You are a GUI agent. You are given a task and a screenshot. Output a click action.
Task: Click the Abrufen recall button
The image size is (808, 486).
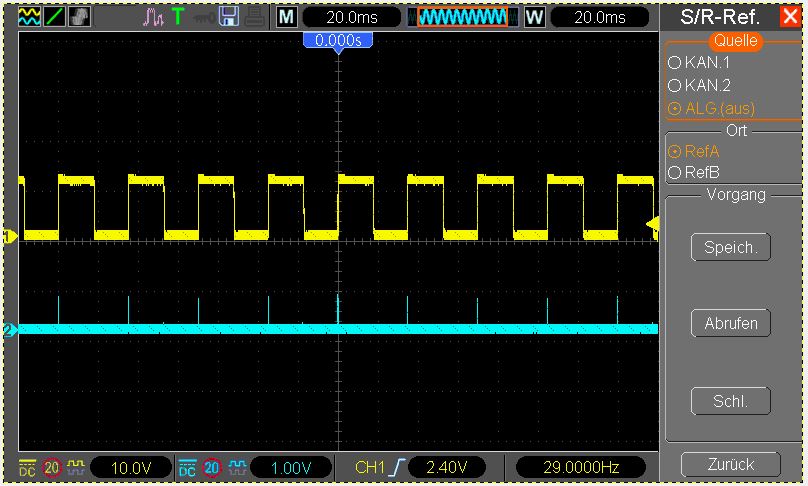point(731,323)
